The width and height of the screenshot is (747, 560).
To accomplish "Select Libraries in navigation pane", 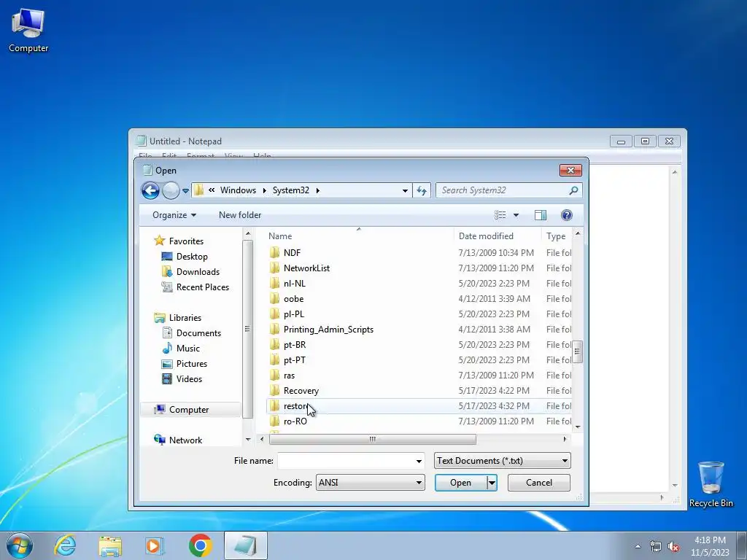I will pos(185,318).
